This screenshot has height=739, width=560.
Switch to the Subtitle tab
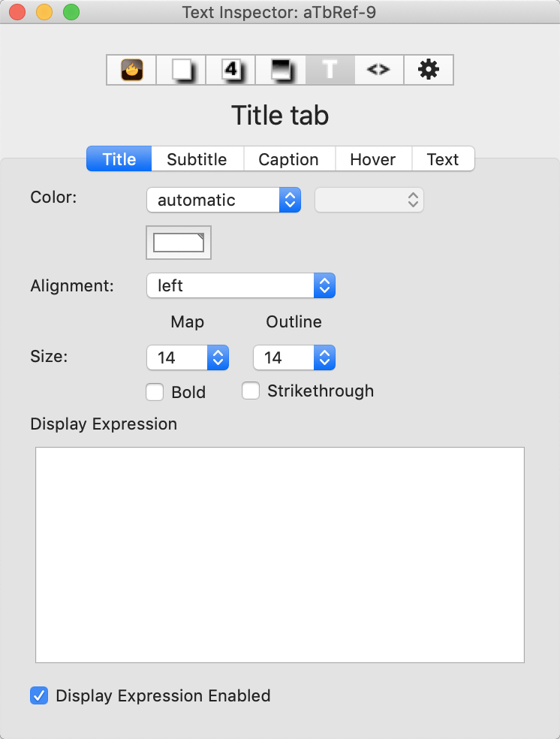coord(197,158)
